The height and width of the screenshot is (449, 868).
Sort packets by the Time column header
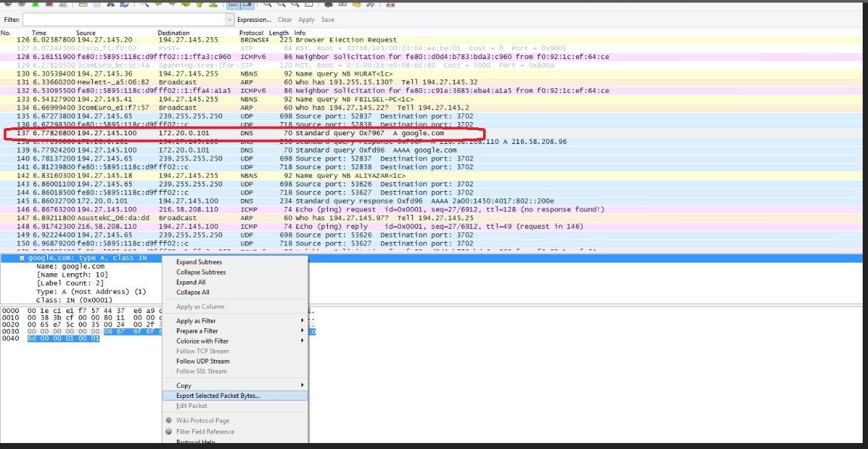(39, 32)
